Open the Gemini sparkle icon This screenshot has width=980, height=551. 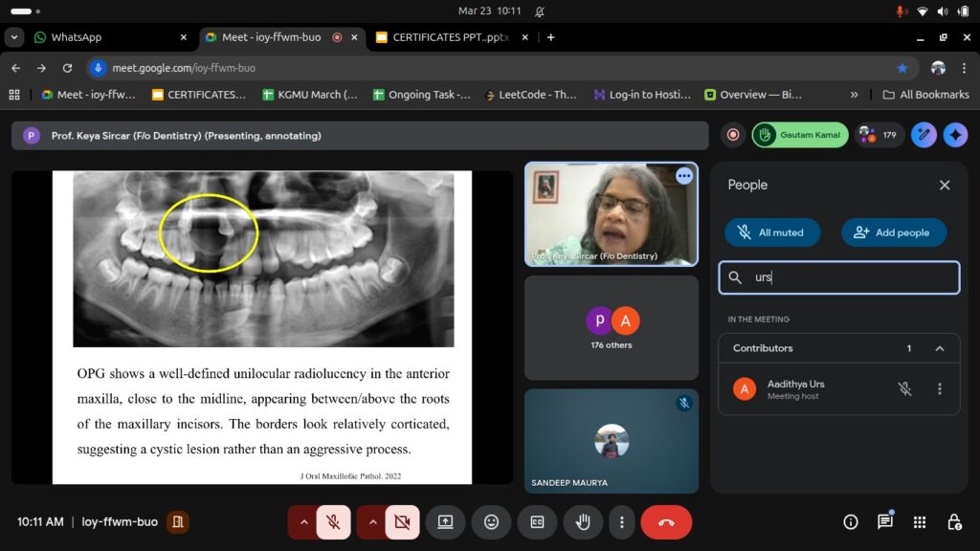click(x=954, y=135)
